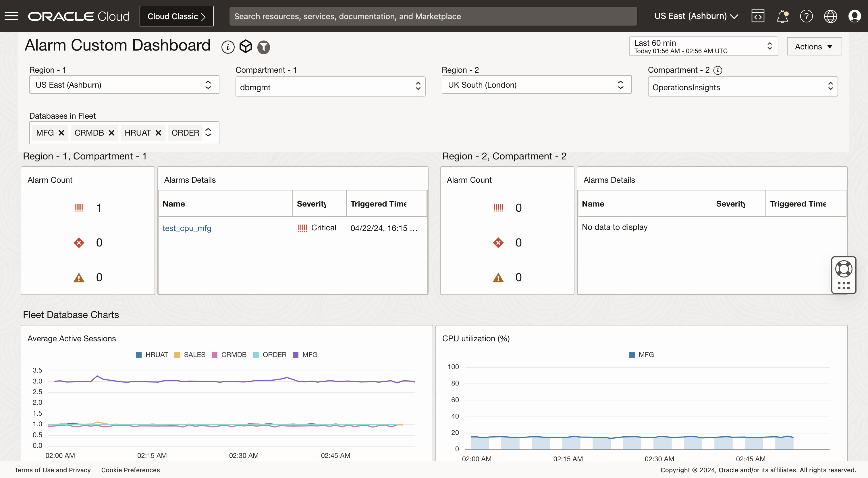The width and height of the screenshot is (868, 478).
Task: Click the Cloud Classic button
Action: [x=176, y=16]
